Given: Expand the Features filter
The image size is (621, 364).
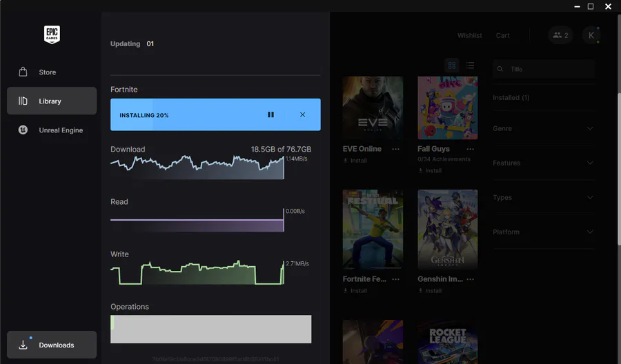Looking at the screenshot, I should tap(543, 163).
